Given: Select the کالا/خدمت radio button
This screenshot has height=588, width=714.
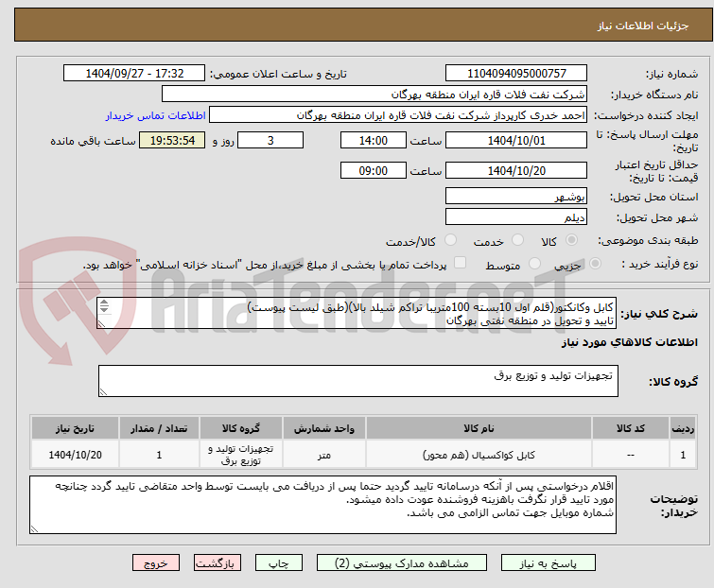Looking at the screenshot, I should pyautogui.click(x=450, y=240).
